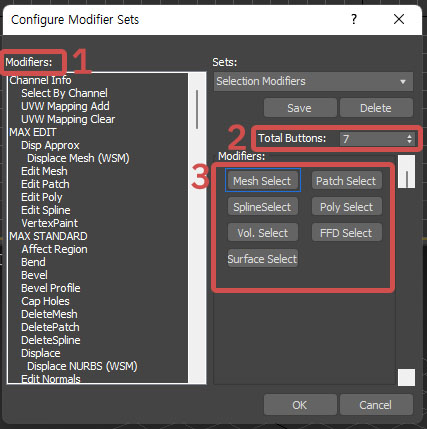Choose the FFD Select button

click(x=347, y=233)
